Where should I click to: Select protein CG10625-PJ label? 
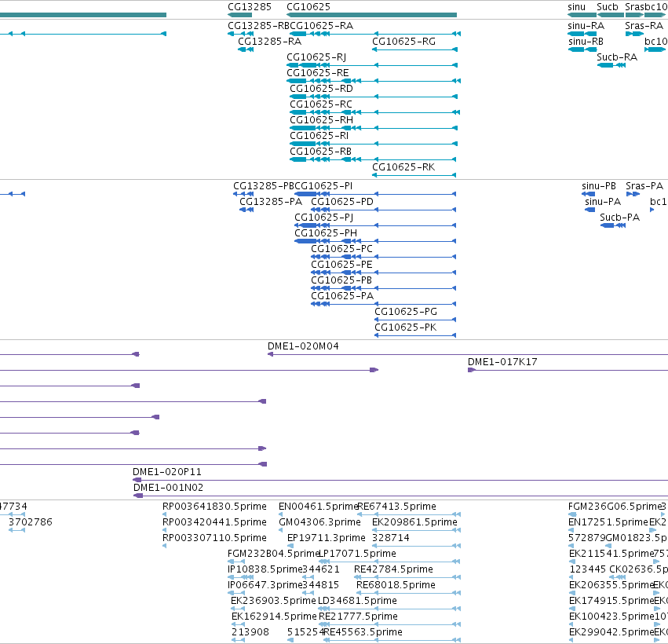[x=323, y=218]
